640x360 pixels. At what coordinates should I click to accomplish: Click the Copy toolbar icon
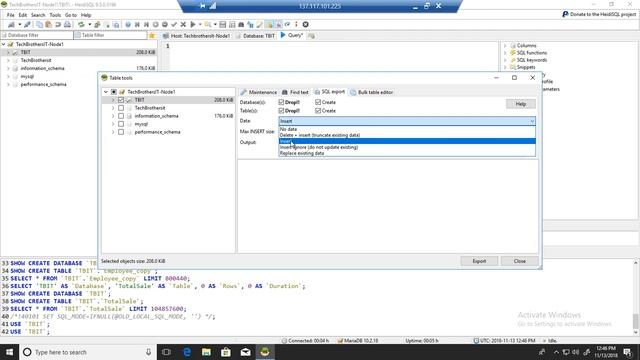[39, 24]
